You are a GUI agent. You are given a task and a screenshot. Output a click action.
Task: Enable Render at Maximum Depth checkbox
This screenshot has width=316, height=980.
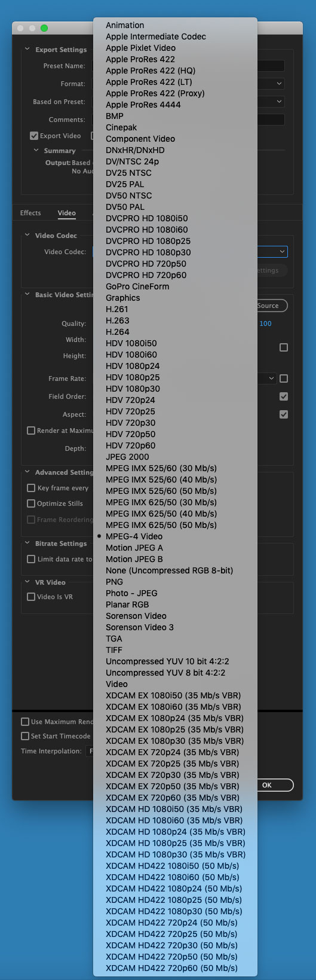click(31, 431)
